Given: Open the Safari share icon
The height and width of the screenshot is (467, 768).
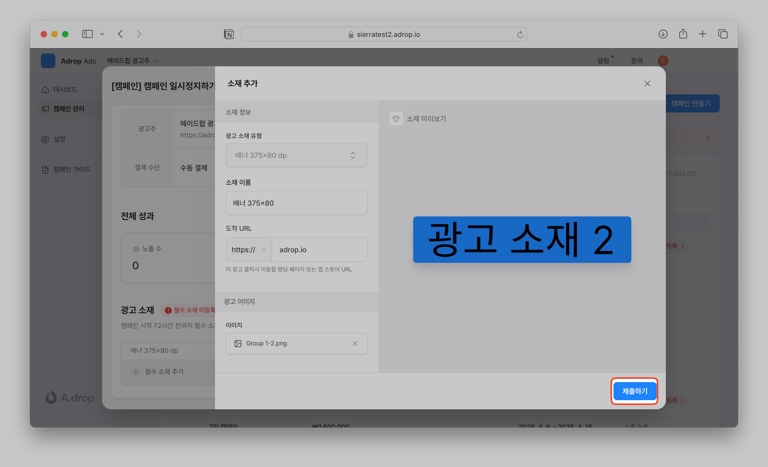Looking at the screenshot, I should coord(683,34).
